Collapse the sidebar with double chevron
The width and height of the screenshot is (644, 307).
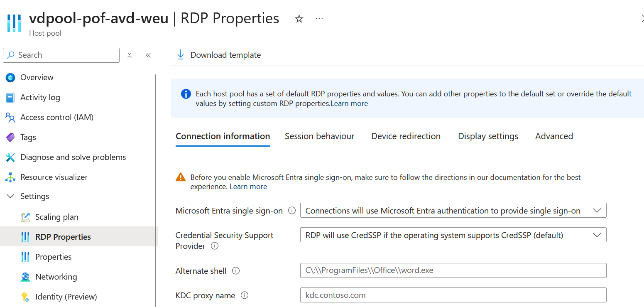[148, 55]
